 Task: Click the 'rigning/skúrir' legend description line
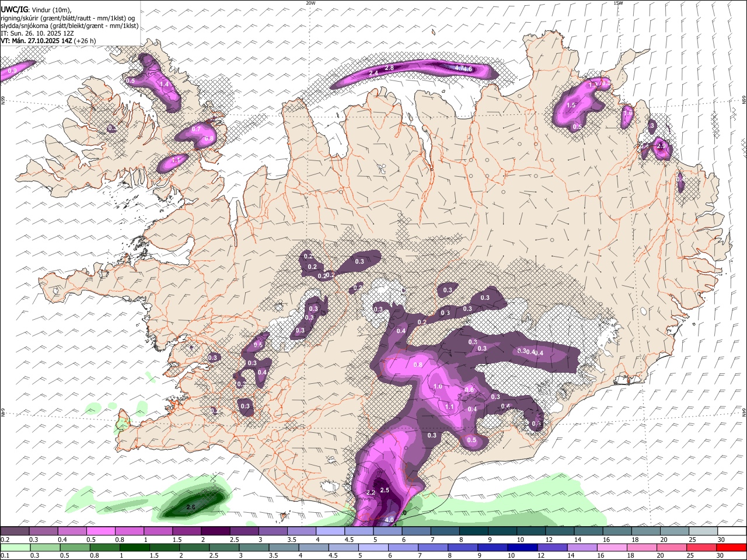(68, 17)
